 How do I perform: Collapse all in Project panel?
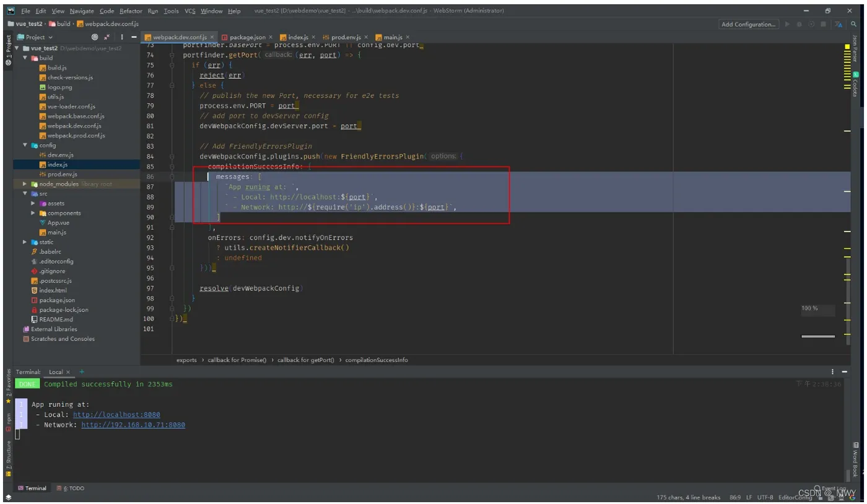click(107, 37)
